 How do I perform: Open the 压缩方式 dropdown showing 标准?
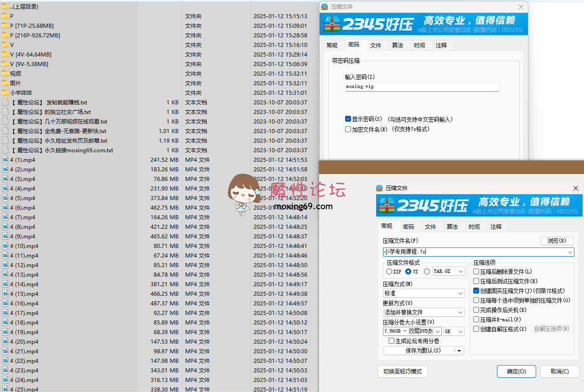click(423, 293)
